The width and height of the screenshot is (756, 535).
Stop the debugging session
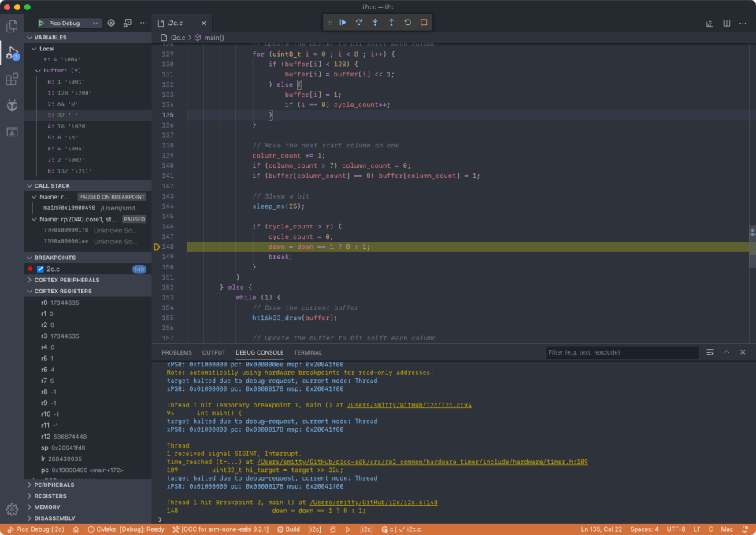pos(424,23)
